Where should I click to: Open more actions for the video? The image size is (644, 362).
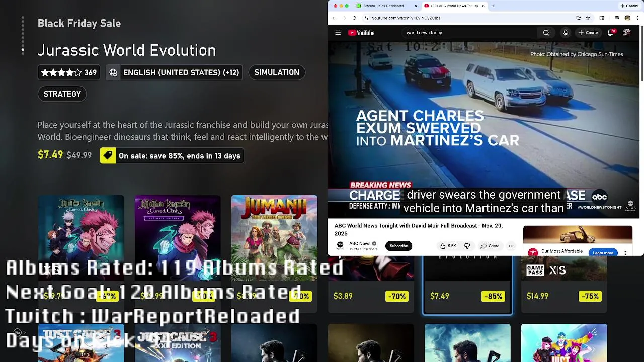[511, 246]
